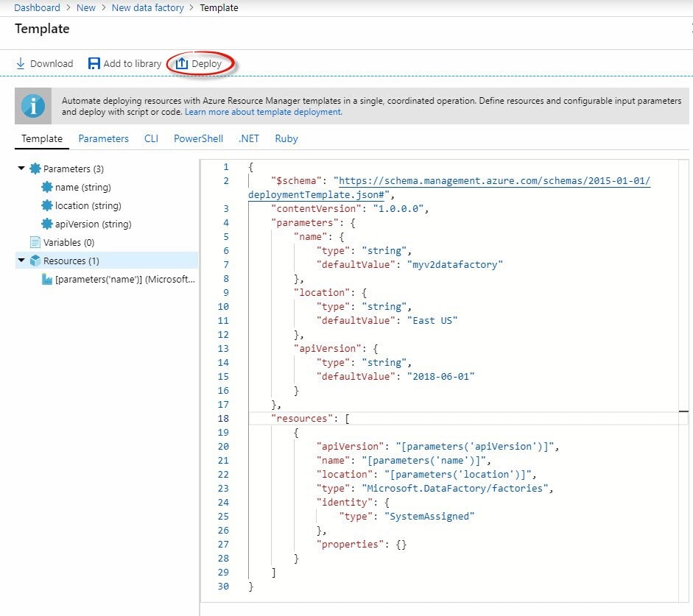Screen dimensions: 693x616
Task: Click the blue information icon
Action: coord(33,106)
